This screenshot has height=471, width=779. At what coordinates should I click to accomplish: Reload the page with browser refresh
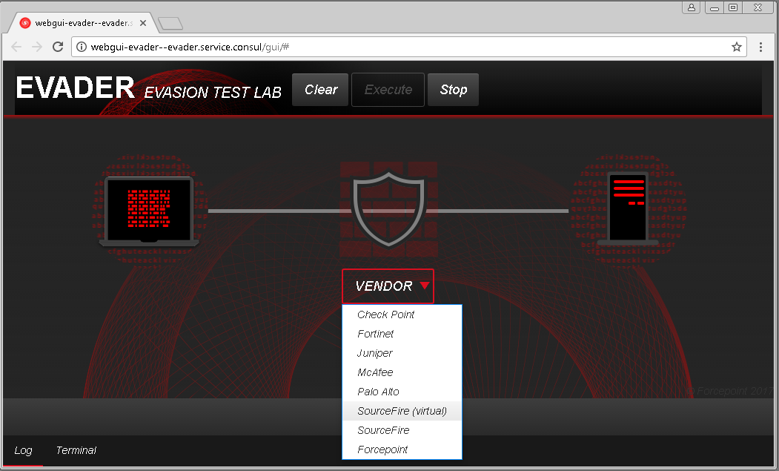[58, 47]
